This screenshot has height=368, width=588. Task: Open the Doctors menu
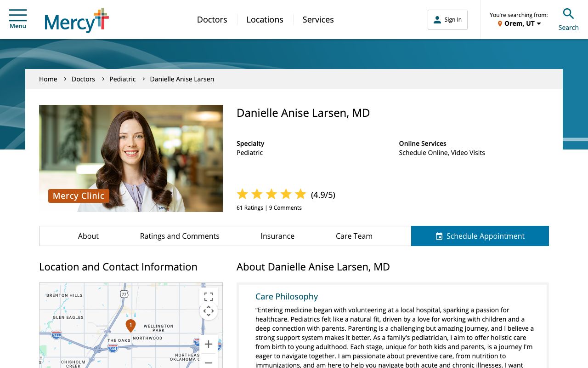tap(212, 19)
